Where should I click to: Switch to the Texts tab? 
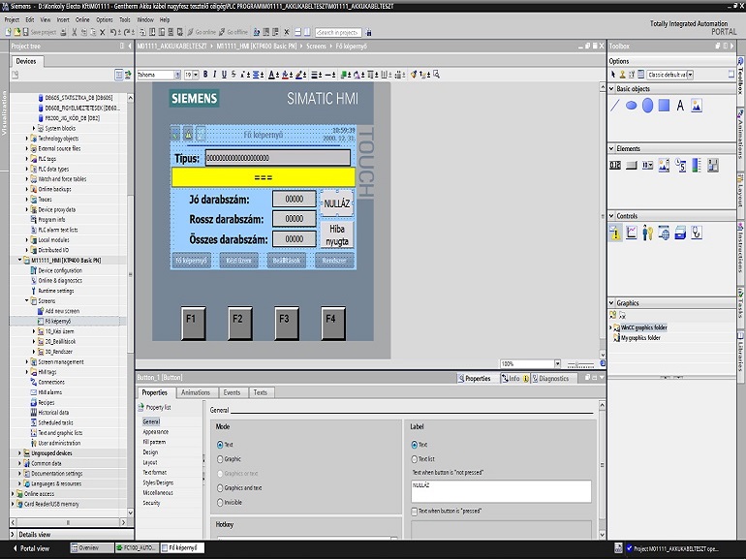(x=261, y=392)
